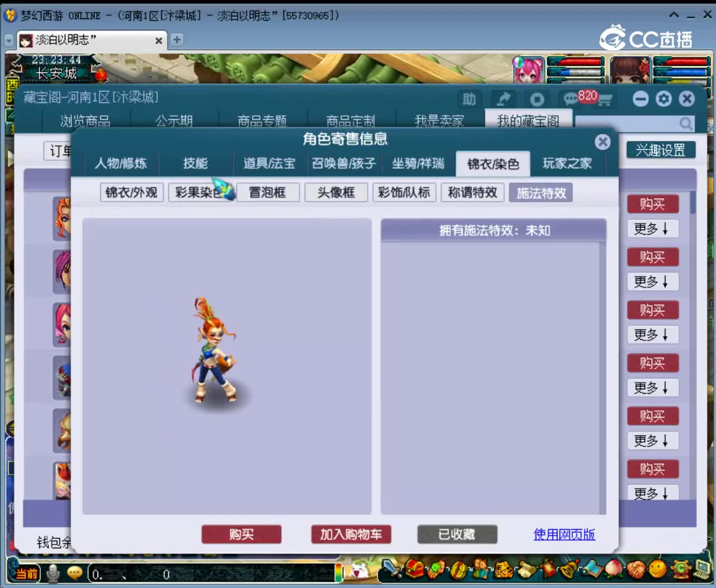
Task: Open 商品专题 tab in 藏宝阁 window
Action: (x=262, y=121)
